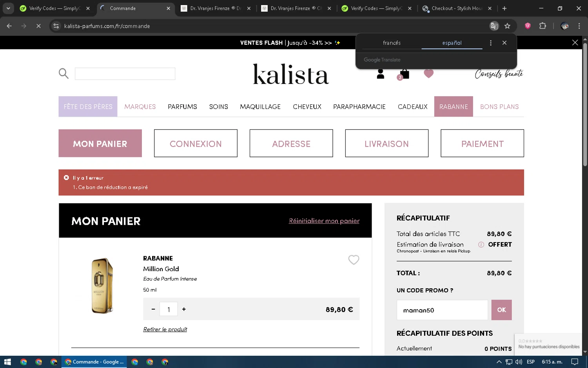588x368 pixels.
Task: Open the CADEAUX menu
Action: coord(412,107)
